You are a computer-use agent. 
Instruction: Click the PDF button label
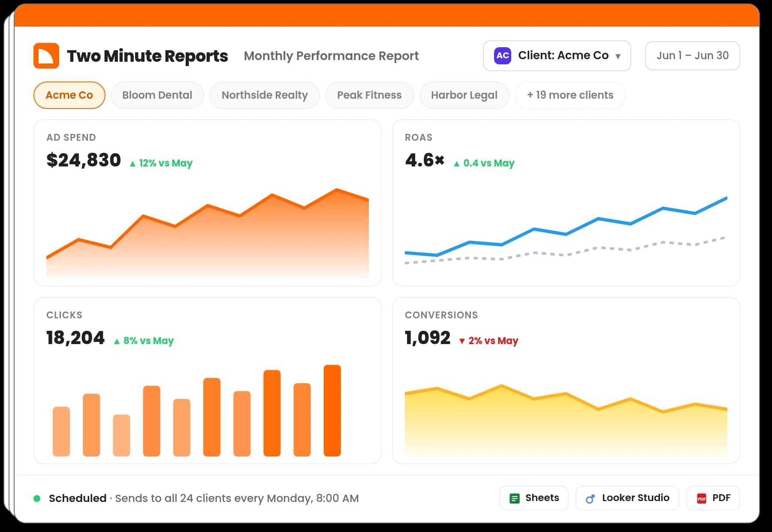point(721,498)
